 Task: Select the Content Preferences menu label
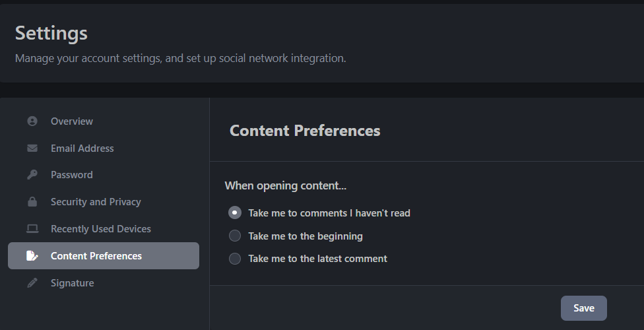point(96,256)
